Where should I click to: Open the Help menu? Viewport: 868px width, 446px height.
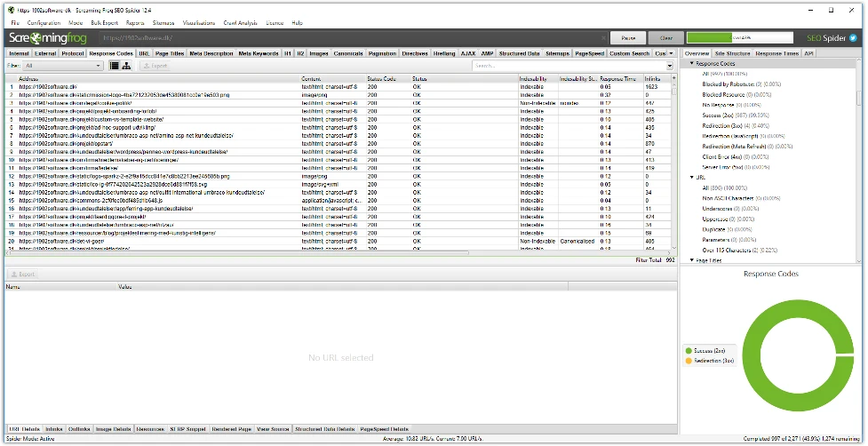(298, 23)
